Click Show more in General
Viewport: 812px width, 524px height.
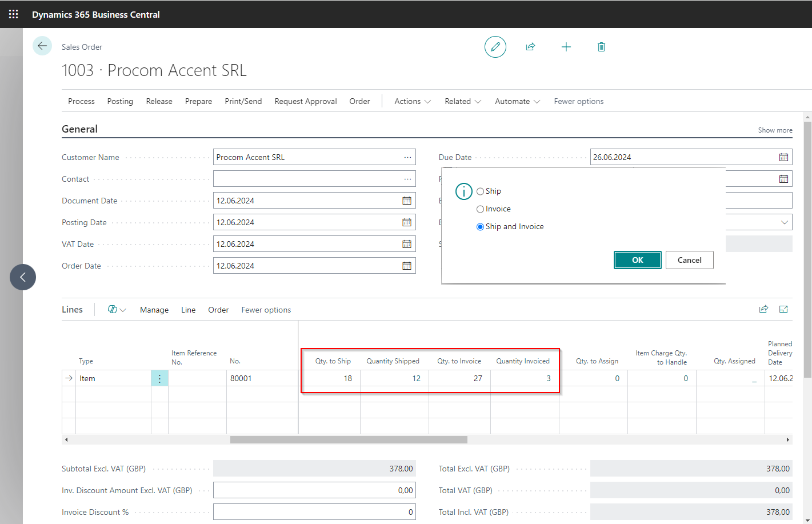coord(775,130)
